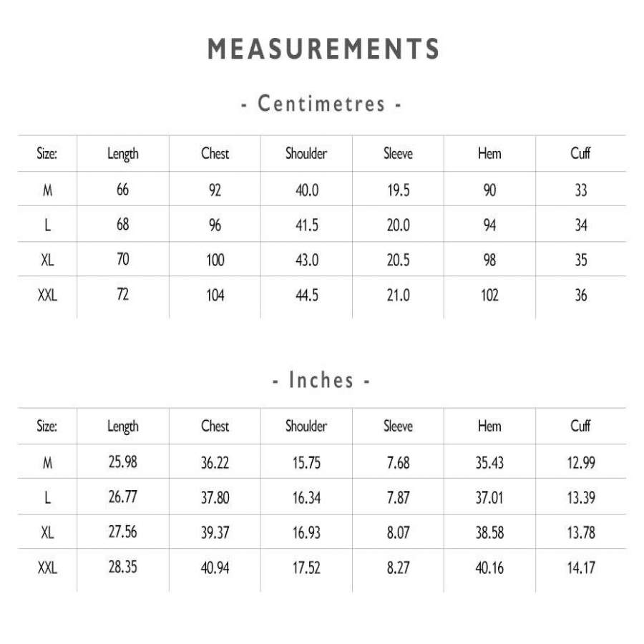Select the 17.52 shoulder value
Image resolution: width=644 pixels, height=644 pixels.
[x=306, y=568]
